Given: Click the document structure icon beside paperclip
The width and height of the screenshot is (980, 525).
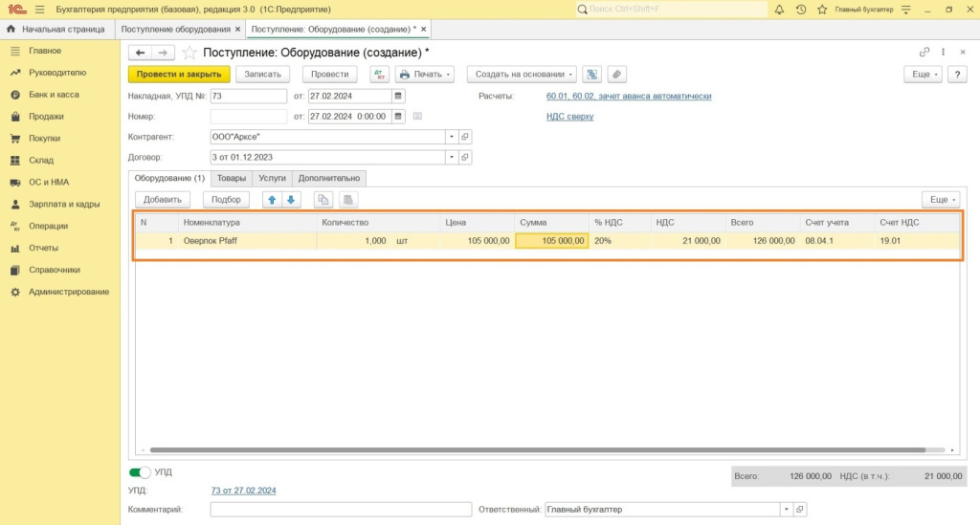Looking at the screenshot, I should pos(592,74).
